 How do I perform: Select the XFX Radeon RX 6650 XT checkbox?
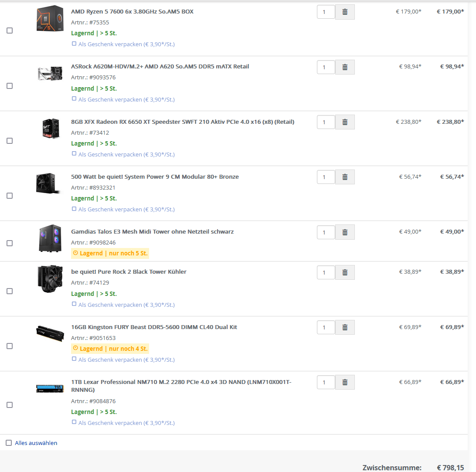coord(10,141)
